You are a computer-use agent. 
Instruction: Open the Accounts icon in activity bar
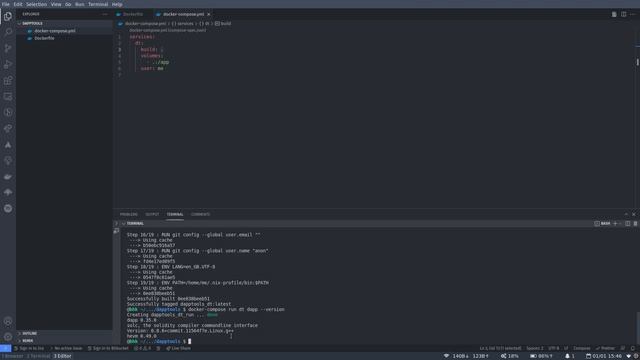8,321
